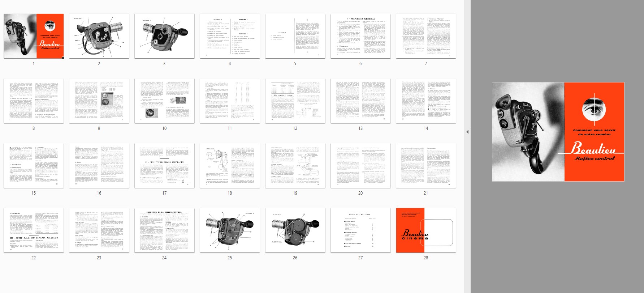
Task: Select page 26 Planche 4 thumbnail
Action: pyautogui.click(x=295, y=230)
